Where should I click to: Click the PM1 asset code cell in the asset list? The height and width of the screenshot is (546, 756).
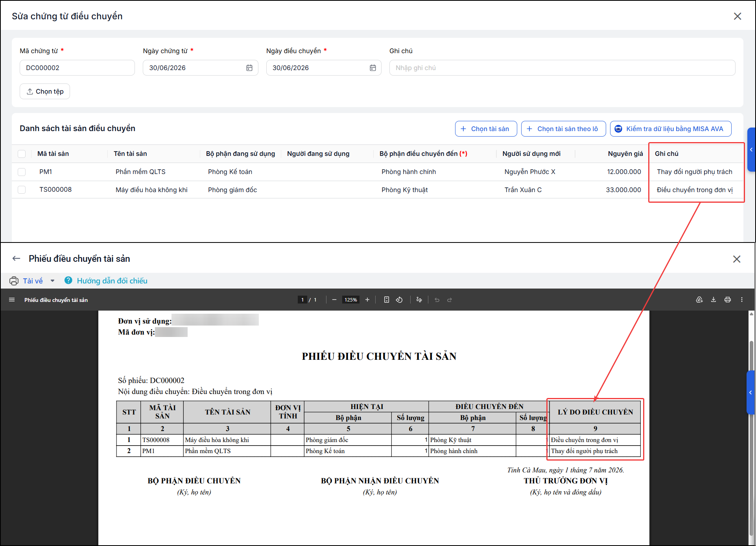(46, 172)
